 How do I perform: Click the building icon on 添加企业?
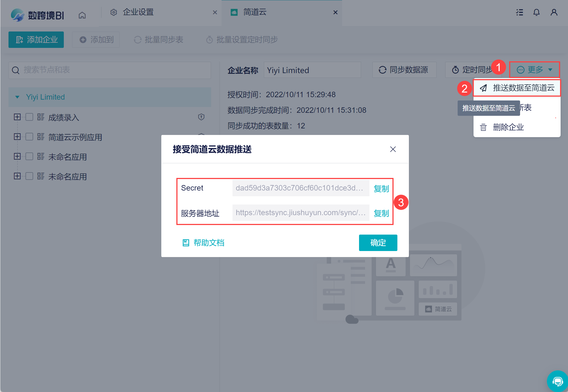[x=19, y=40]
